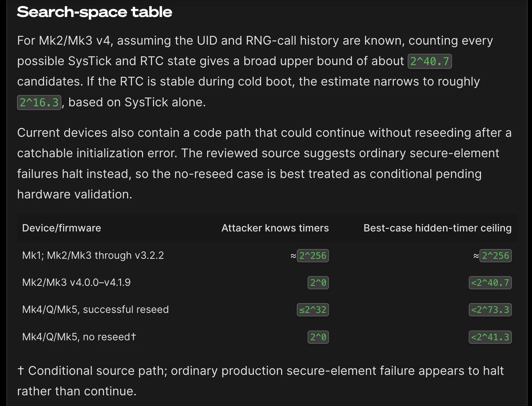Click the 2^256 badge under hidden-timer ceiling
Image resolution: width=532 pixels, height=406 pixels.
point(495,255)
